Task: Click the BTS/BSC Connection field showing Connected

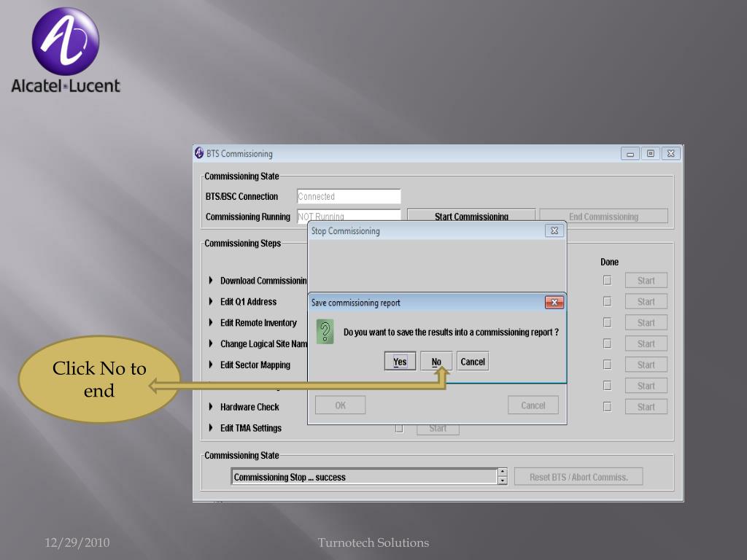Action: [x=349, y=196]
